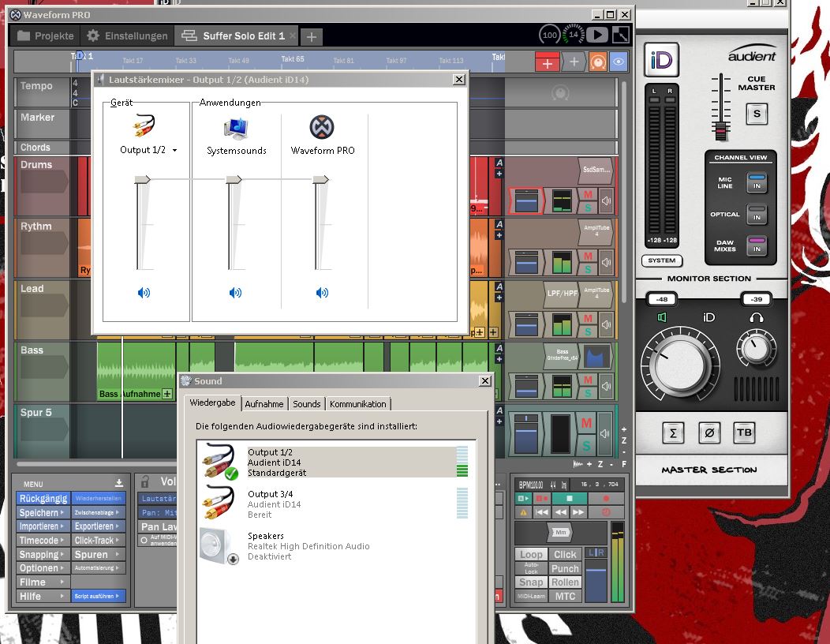The image size is (830, 644).
Task: Click Rückgängig undo button
Action: pos(43,498)
